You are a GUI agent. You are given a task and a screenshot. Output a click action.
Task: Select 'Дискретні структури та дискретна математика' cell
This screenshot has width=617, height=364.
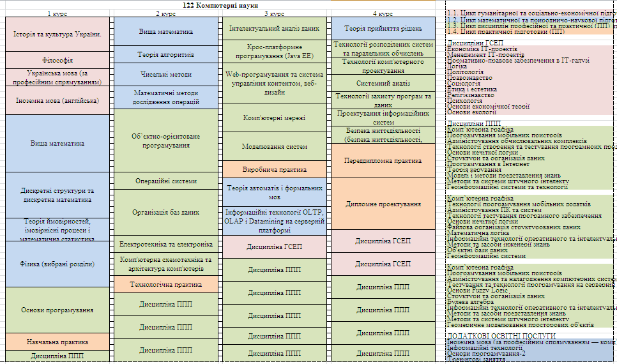click(57, 195)
